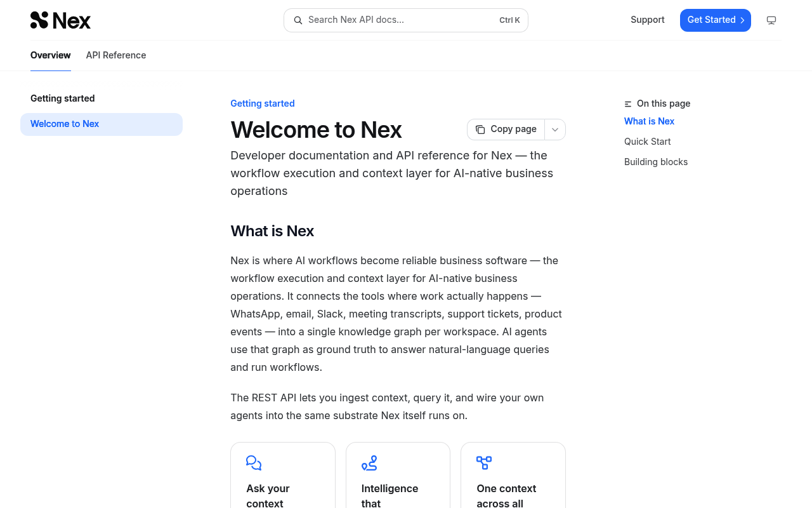The height and width of the screenshot is (508, 812).
Task: Open the Copy page dropdown arrow
Action: (x=555, y=130)
